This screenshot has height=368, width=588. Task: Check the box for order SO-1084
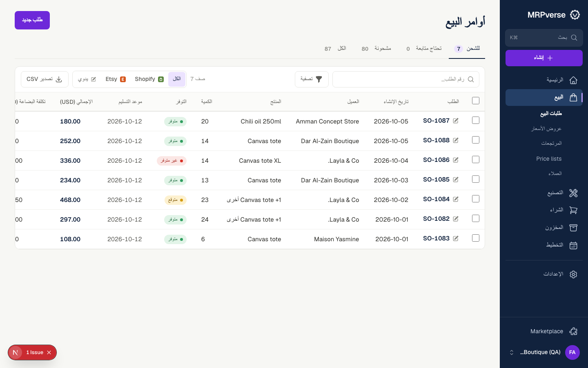pos(476,199)
